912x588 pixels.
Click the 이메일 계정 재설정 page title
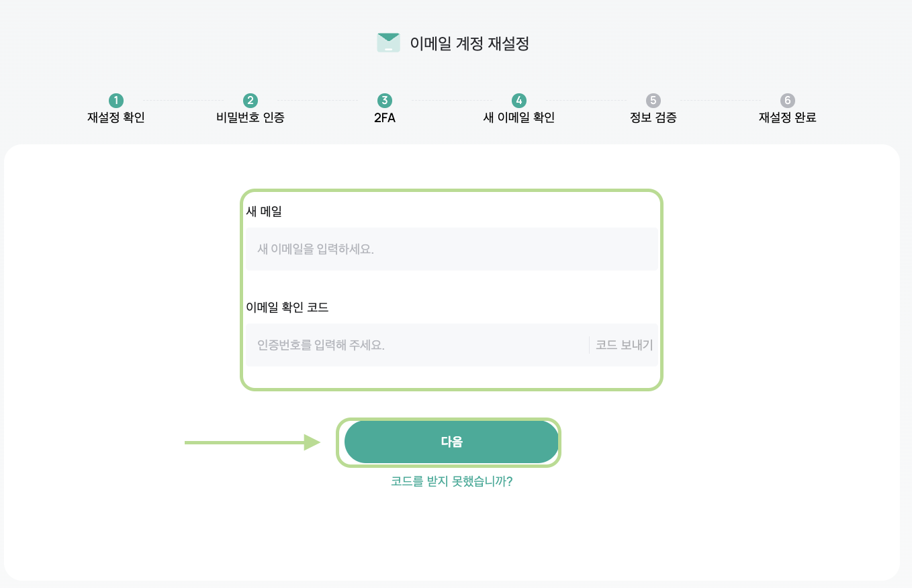[469, 44]
